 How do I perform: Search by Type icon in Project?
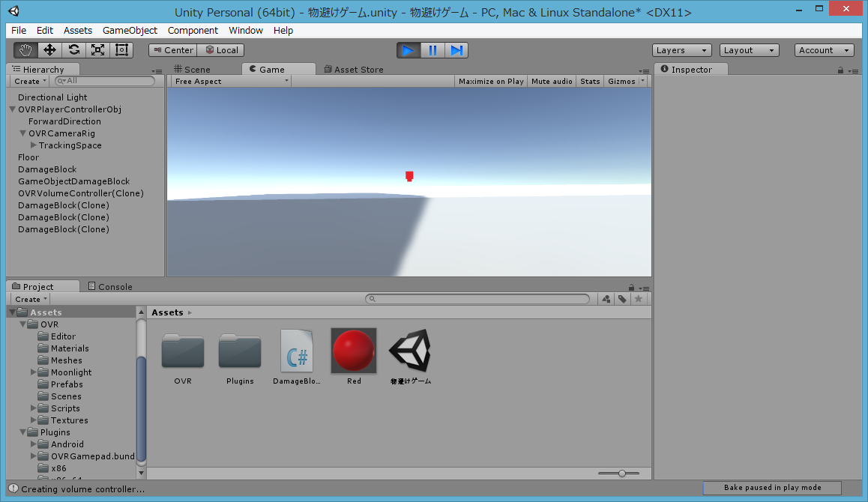click(606, 300)
